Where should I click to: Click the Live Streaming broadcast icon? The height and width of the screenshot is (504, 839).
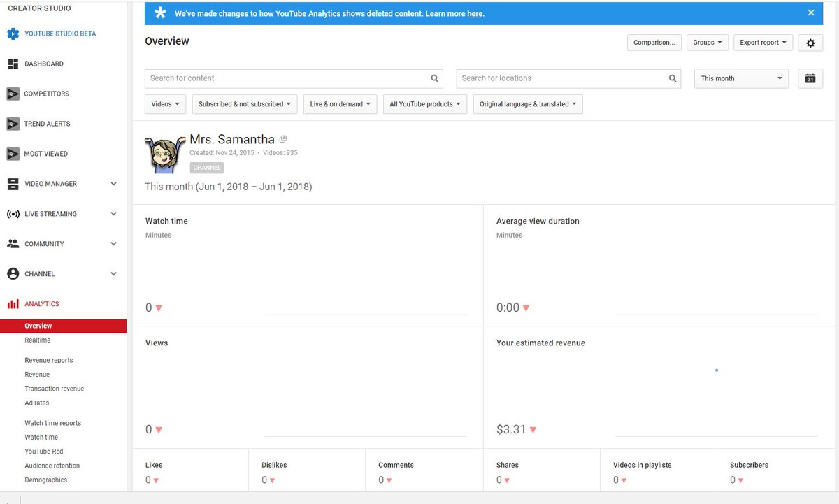point(13,214)
